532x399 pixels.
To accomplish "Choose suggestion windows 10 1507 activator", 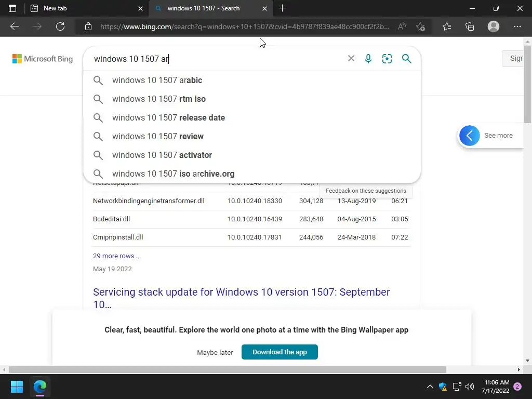I will (x=252, y=155).
